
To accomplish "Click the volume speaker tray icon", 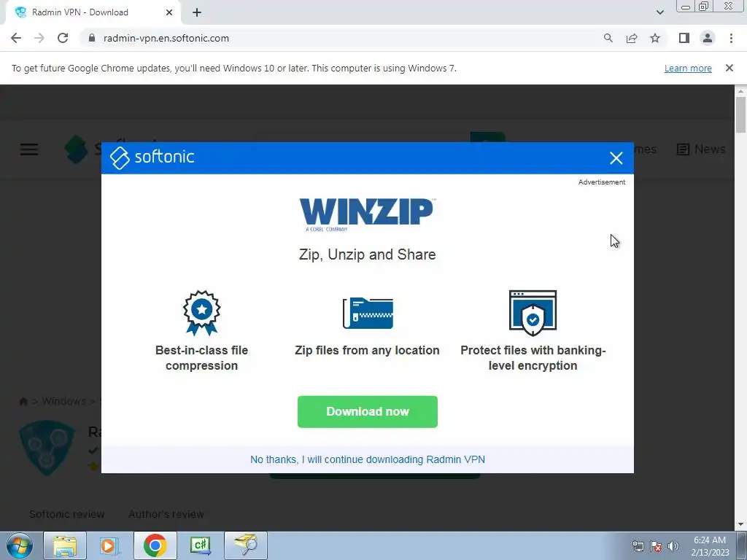I will [x=673, y=546].
